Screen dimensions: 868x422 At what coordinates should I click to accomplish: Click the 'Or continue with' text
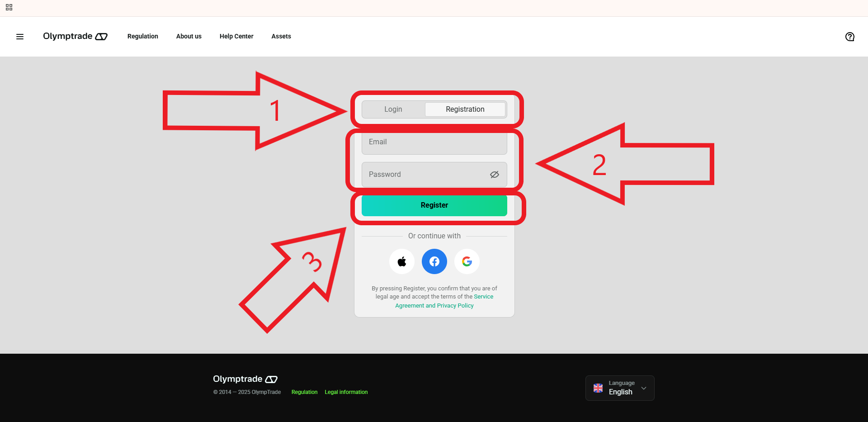(434, 236)
